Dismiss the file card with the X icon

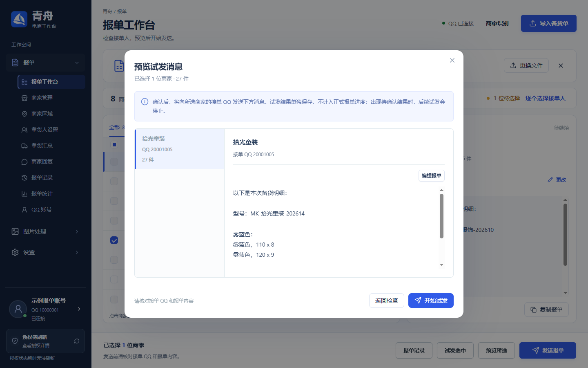pyautogui.click(x=561, y=65)
